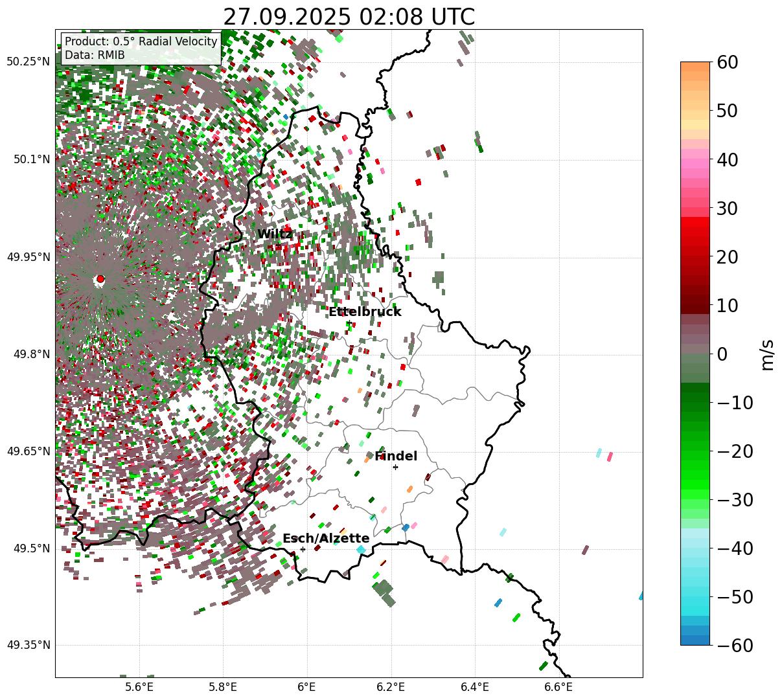
Task: Click the colorbar label 60
Action: pos(726,62)
